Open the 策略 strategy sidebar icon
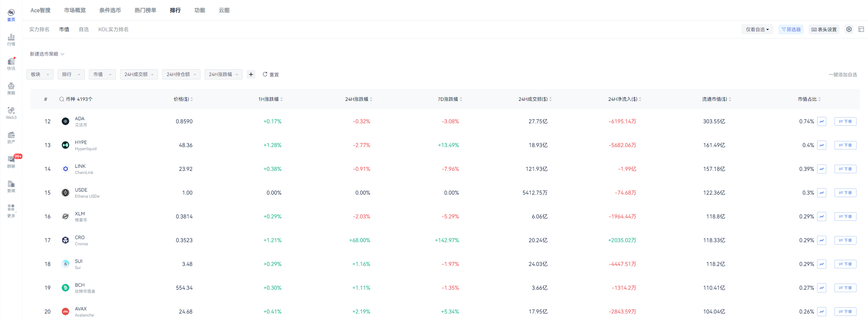Image resolution: width=868 pixels, height=322 pixels. point(11,89)
